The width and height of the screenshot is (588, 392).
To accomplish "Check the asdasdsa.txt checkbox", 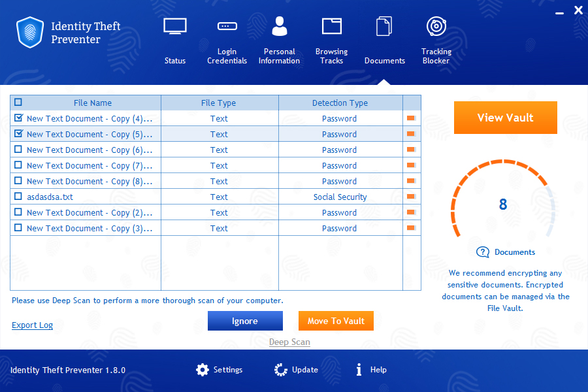I will point(18,197).
